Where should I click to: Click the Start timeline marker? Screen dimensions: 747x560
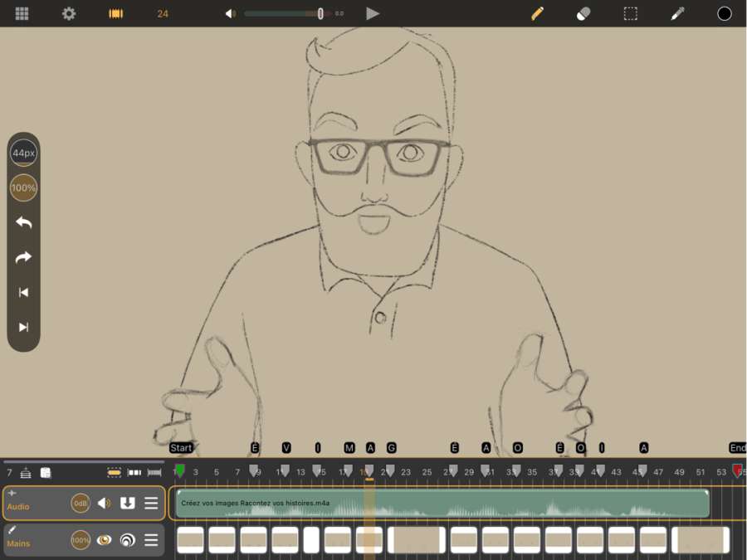(181, 448)
